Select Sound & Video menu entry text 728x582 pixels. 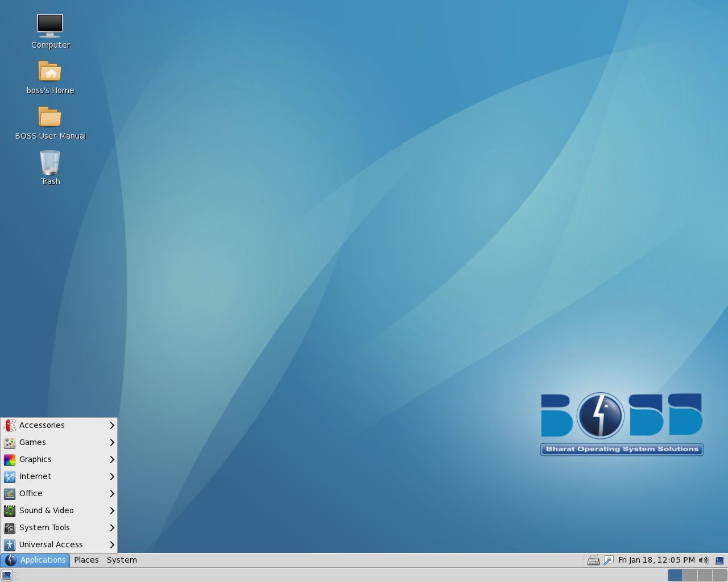(47, 510)
